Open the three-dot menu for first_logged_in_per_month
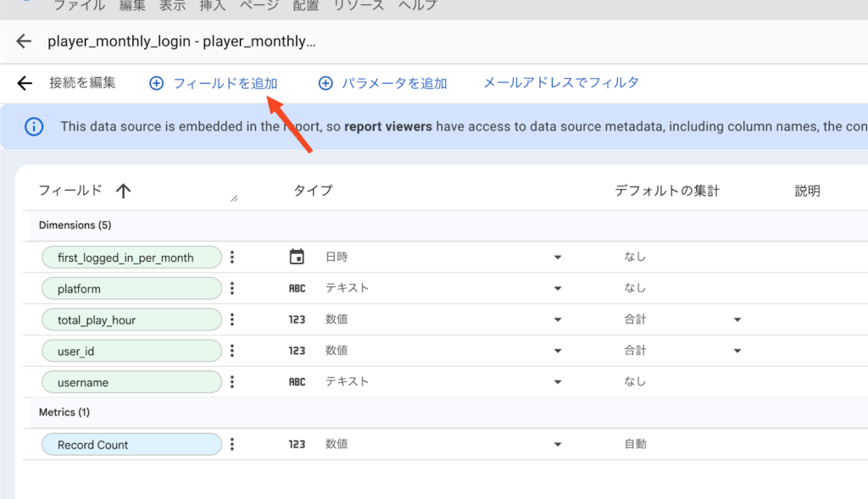868x499 pixels. pyautogui.click(x=232, y=258)
